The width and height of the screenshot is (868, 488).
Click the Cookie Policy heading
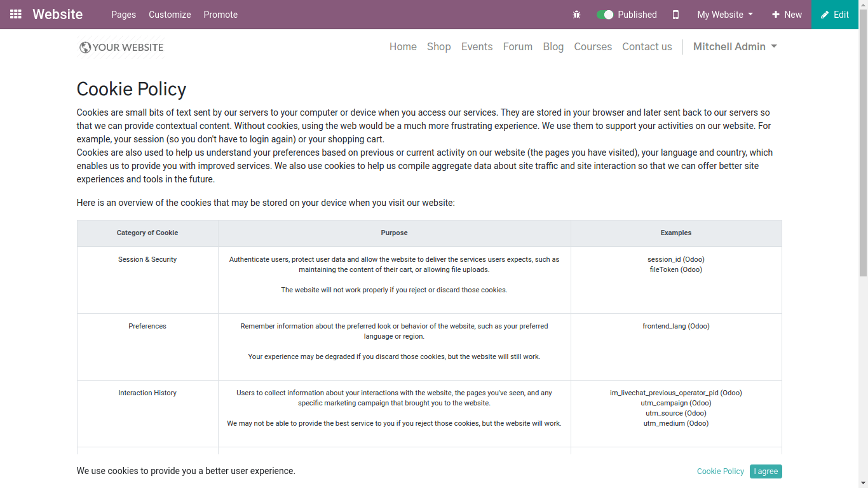pos(132,89)
